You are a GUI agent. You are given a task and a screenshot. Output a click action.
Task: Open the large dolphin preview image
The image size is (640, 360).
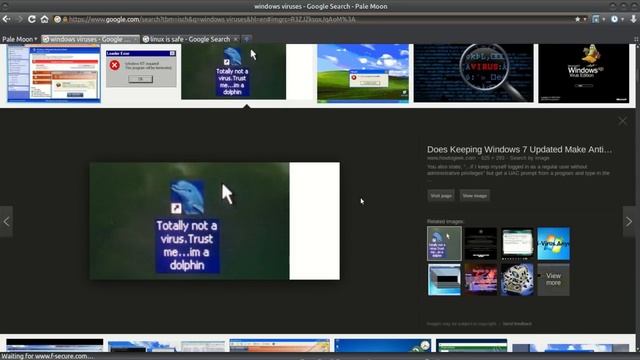[215, 221]
